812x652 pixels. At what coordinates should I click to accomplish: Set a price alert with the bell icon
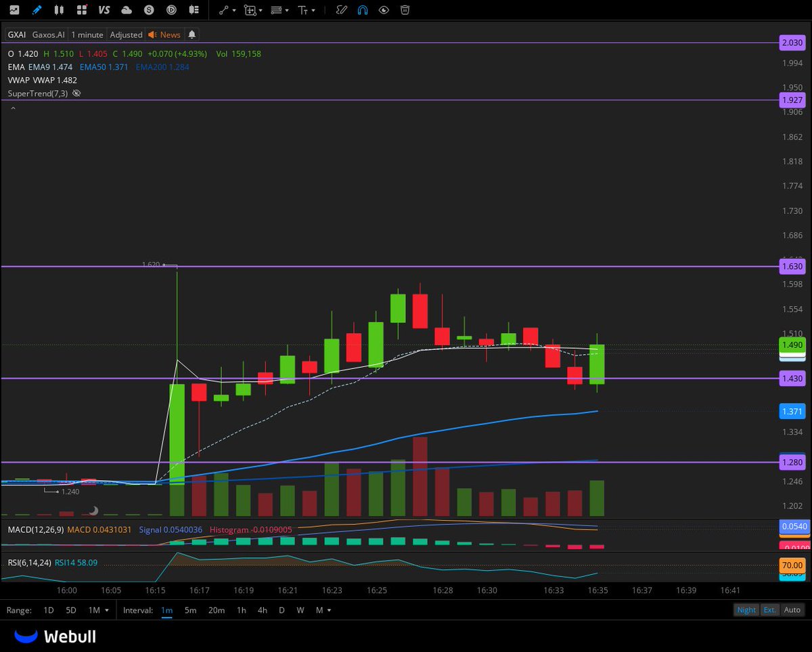pyautogui.click(x=191, y=35)
